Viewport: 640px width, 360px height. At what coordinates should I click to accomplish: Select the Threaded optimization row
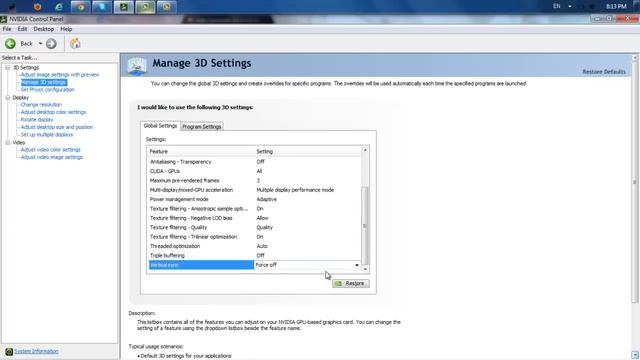pos(255,247)
